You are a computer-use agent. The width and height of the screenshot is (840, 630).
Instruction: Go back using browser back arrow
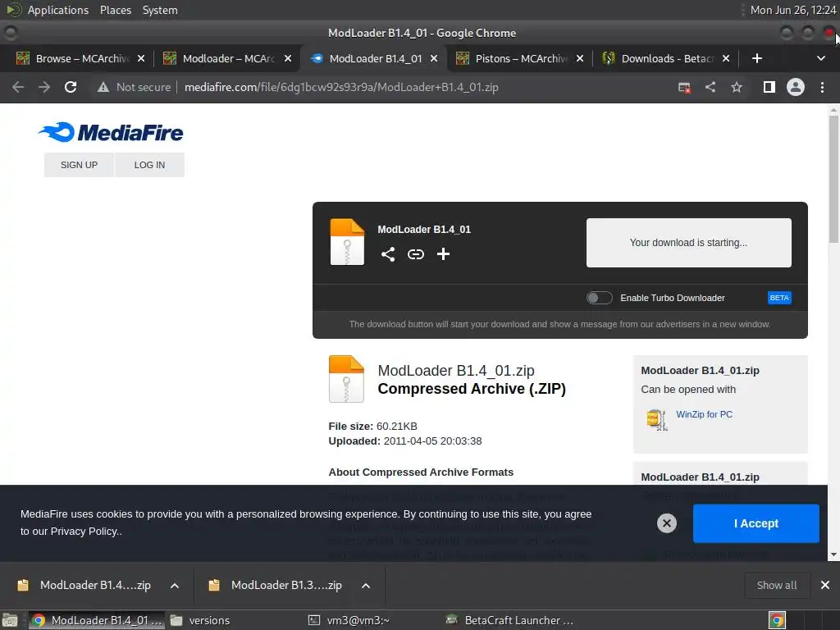click(x=18, y=87)
